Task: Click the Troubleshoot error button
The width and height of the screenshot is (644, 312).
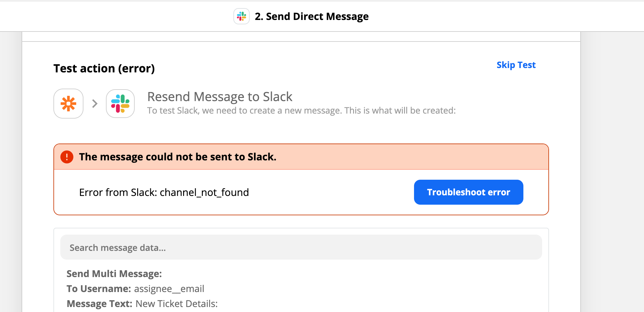Action: pos(468,192)
